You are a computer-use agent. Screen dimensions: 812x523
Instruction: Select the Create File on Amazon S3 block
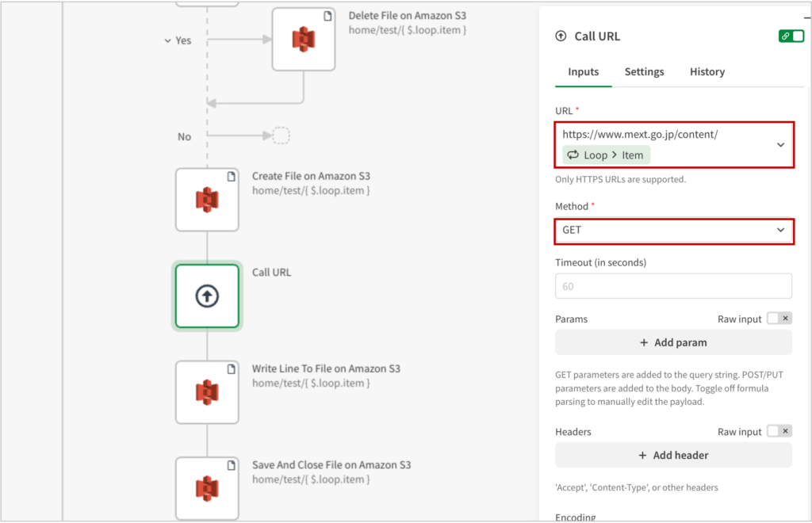[x=207, y=200]
